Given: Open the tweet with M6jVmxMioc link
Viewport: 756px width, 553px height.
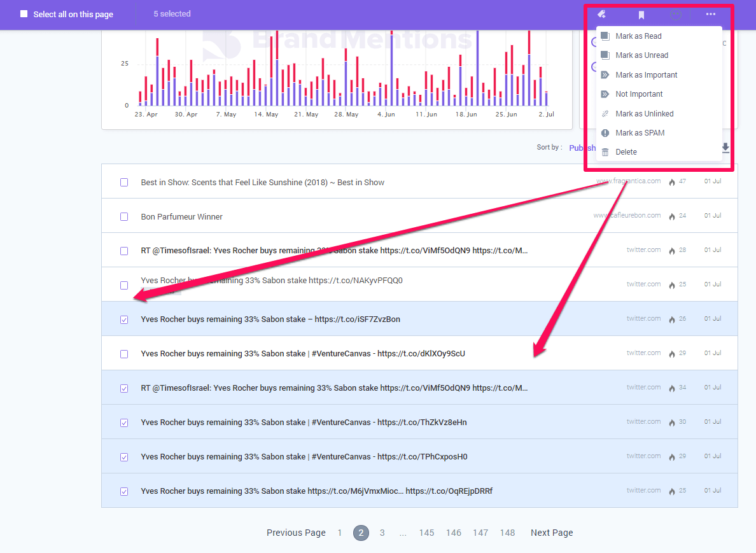Looking at the screenshot, I should point(317,491).
